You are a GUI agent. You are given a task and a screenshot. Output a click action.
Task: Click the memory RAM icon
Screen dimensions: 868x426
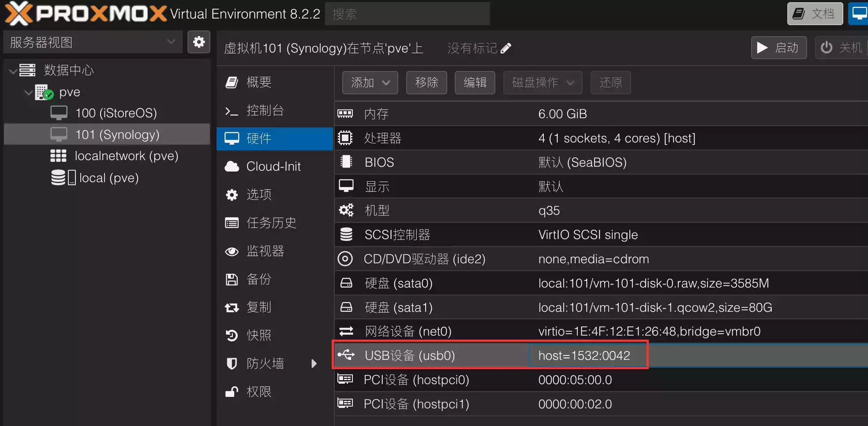(345, 114)
